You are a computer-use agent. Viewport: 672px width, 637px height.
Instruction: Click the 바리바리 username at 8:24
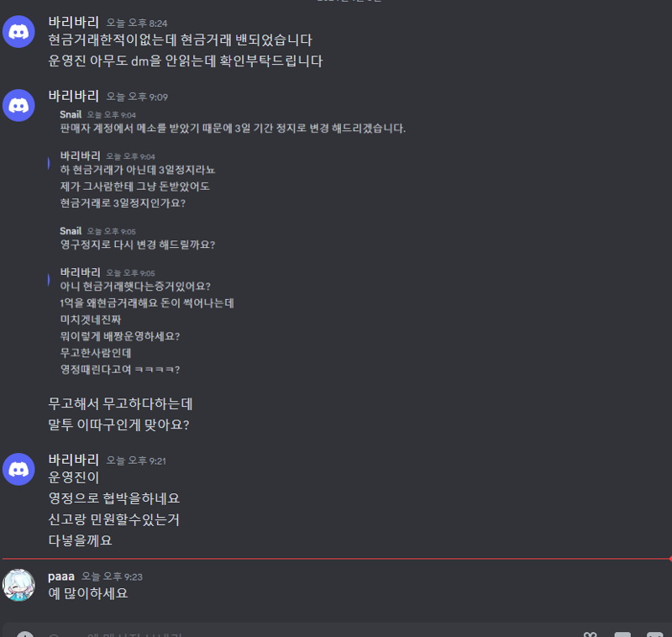pyautogui.click(x=73, y=23)
